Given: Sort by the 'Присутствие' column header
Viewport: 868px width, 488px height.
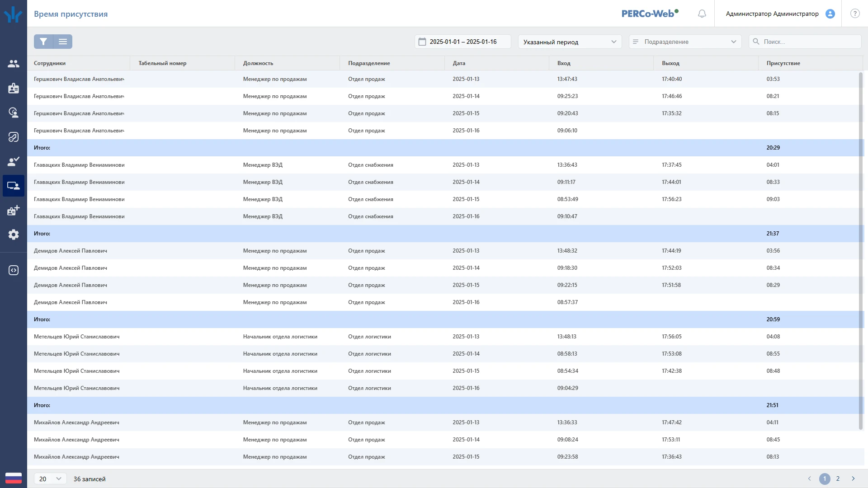Looking at the screenshot, I should [783, 63].
